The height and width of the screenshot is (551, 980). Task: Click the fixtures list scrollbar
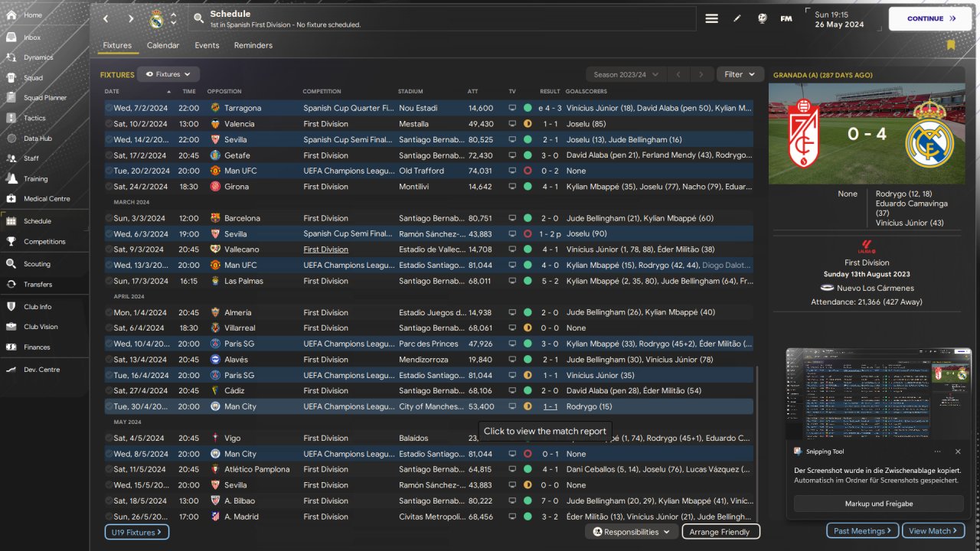[x=756, y=444]
